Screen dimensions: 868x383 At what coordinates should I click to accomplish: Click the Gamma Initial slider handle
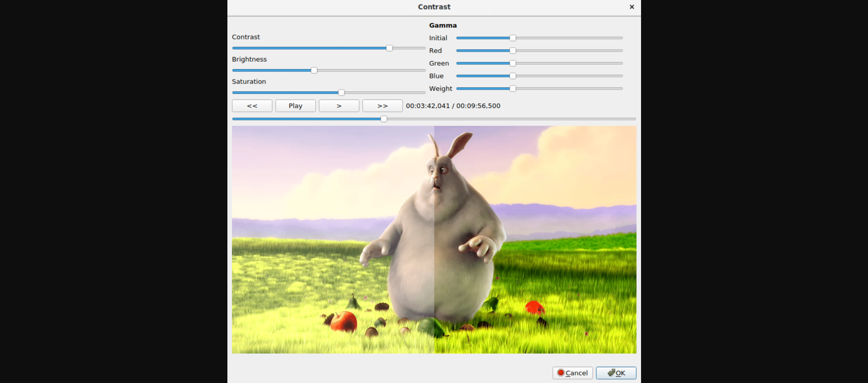click(x=513, y=38)
